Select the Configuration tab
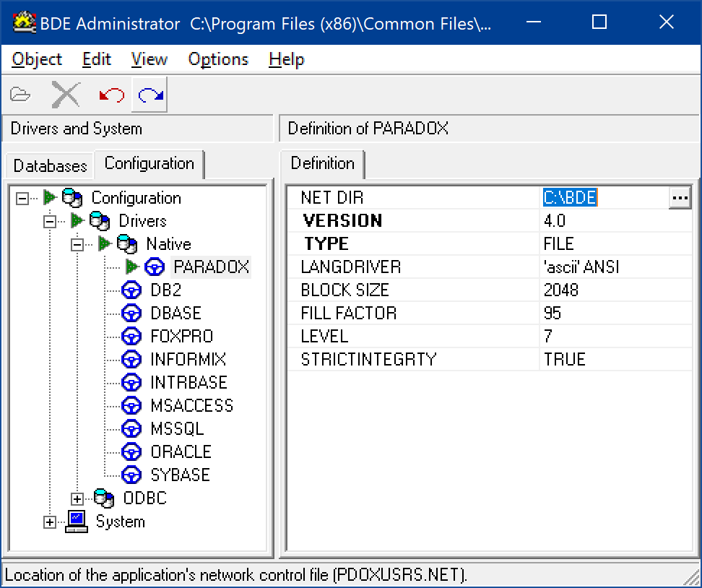 point(149,164)
